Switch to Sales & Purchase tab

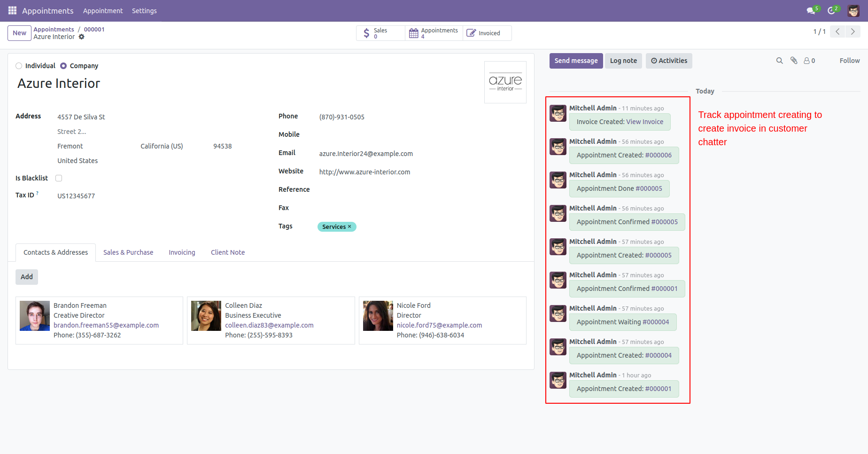coord(128,252)
